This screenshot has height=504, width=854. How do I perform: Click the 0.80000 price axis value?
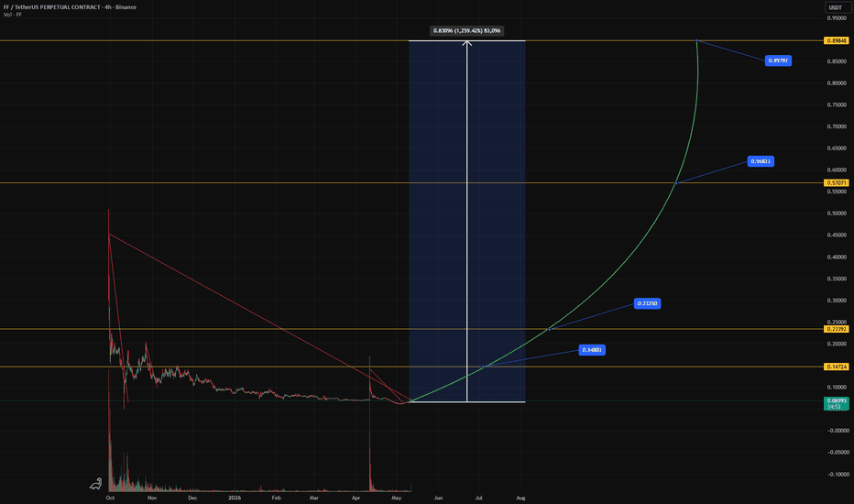tap(837, 83)
